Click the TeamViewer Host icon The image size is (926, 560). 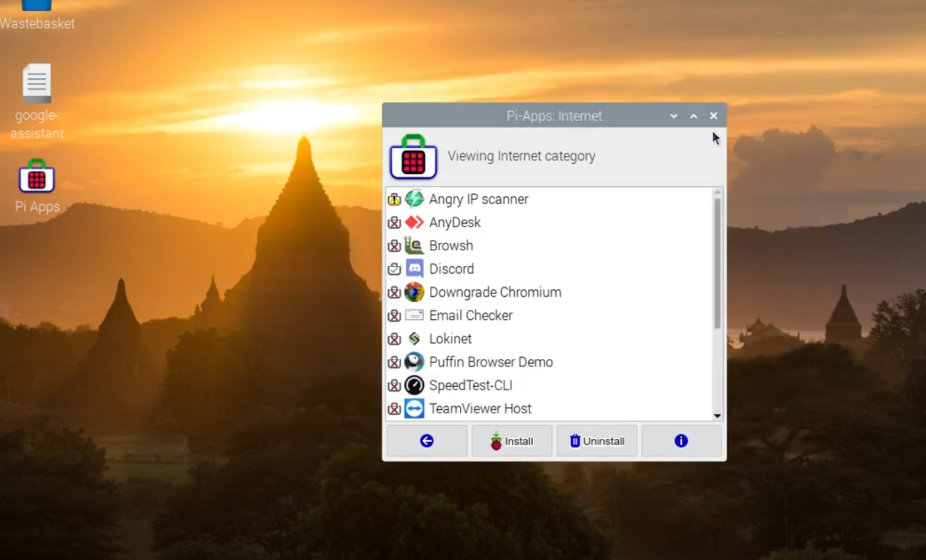click(x=415, y=409)
